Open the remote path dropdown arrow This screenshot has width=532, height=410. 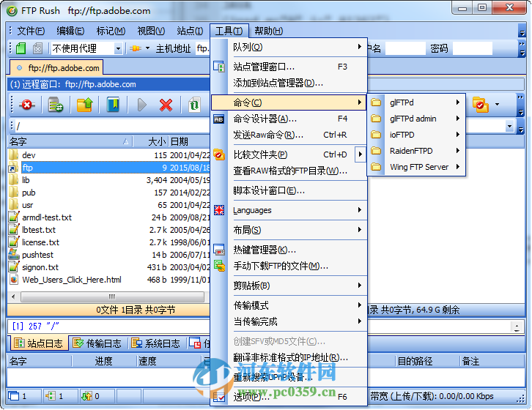[509, 127]
